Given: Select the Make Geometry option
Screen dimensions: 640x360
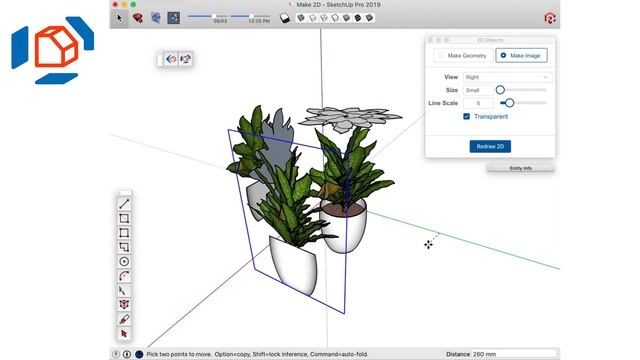Looking at the screenshot, I should click(463, 56).
